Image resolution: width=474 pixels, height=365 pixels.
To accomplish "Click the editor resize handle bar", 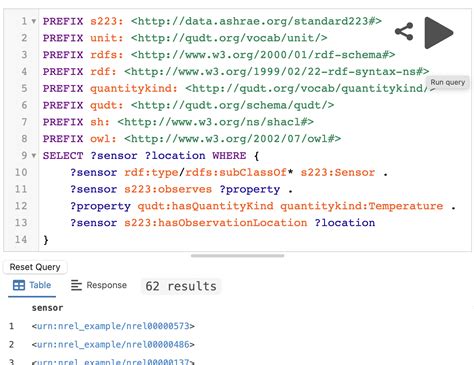I will 237,256.
